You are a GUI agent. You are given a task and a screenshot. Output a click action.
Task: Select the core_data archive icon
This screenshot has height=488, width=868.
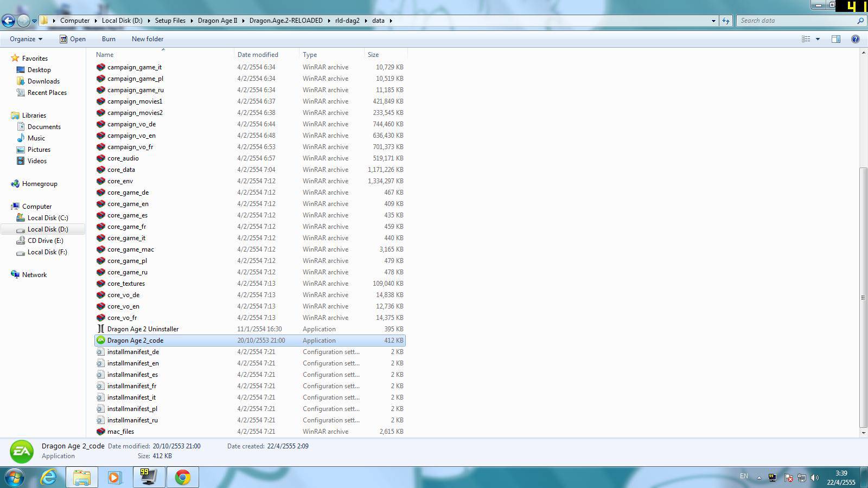point(100,170)
